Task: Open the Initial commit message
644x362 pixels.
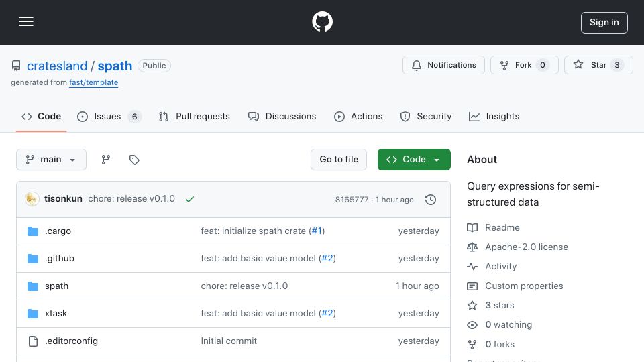Action: tap(229, 341)
